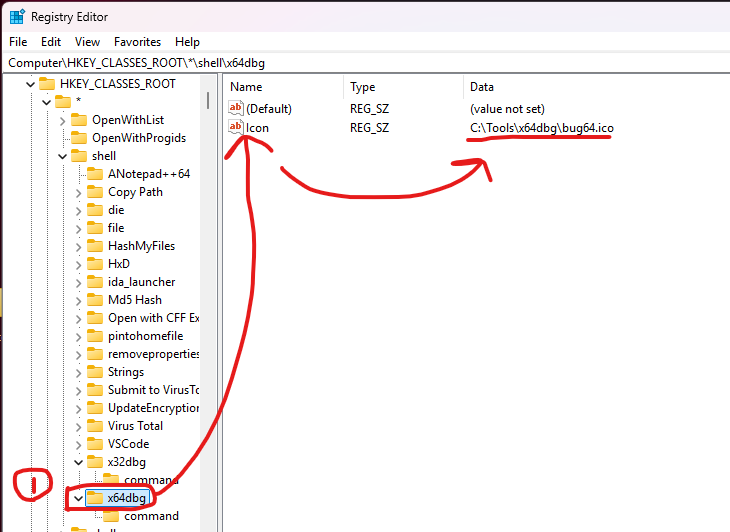Select the x32dbg folder icon
This screenshot has height=532, width=730.
click(x=95, y=462)
